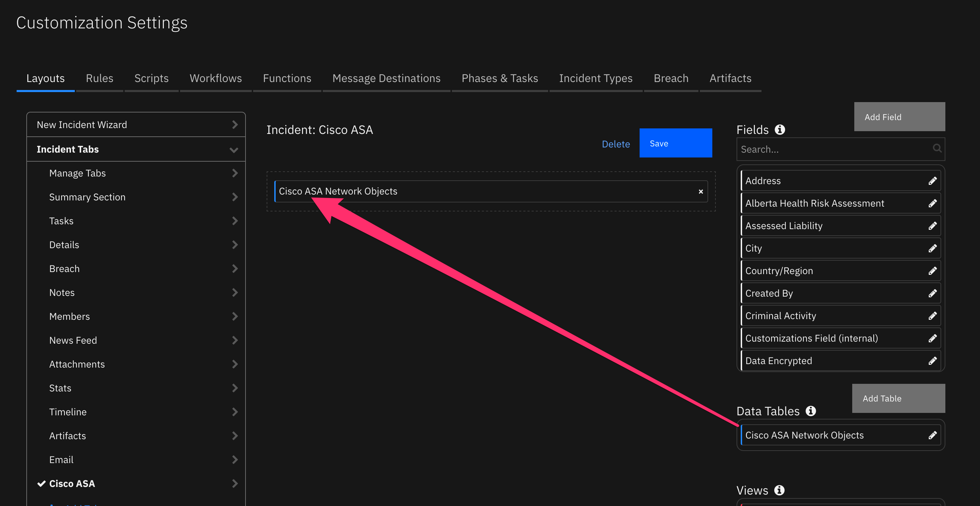Click the Add Table button
The width and height of the screenshot is (980, 506).
coord(898,398)
